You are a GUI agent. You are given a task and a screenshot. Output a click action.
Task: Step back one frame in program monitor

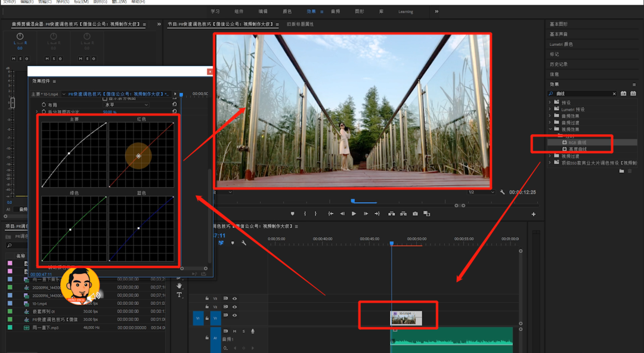[x=342, y=213]
